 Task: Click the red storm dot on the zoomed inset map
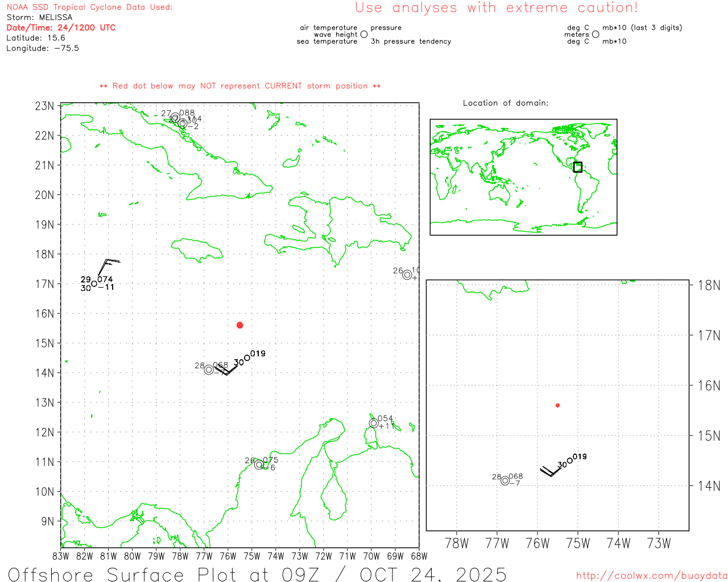pyautogui.click(x=558, y=405)
